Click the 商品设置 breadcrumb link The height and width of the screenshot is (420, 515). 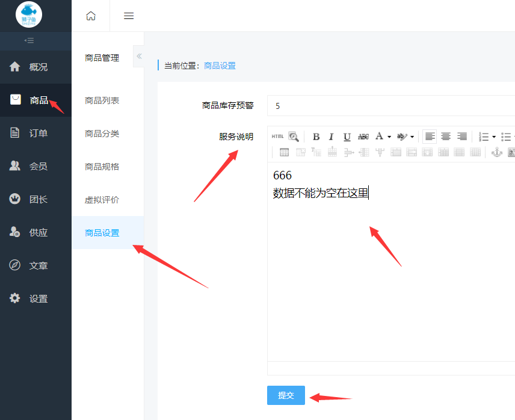click(220, 66)
